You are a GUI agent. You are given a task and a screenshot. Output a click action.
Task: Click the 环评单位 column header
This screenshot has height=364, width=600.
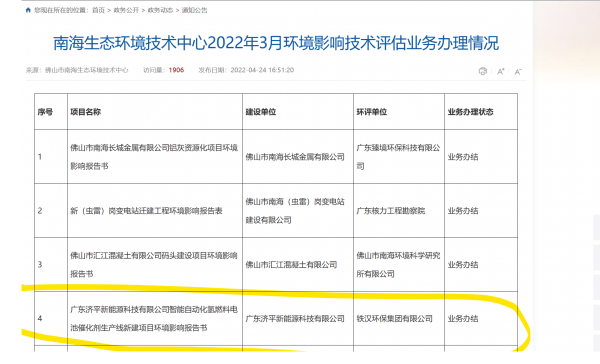[372, 112]
